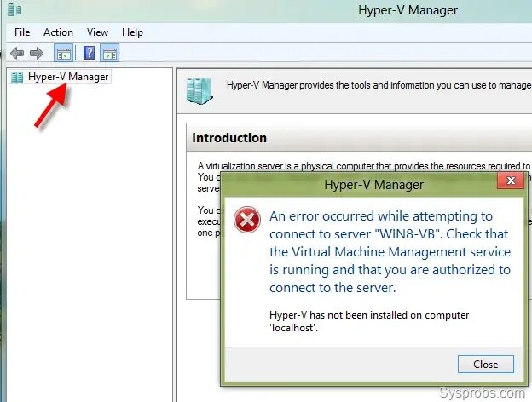
Task: Open the Help menu
Action: point(132,32)
